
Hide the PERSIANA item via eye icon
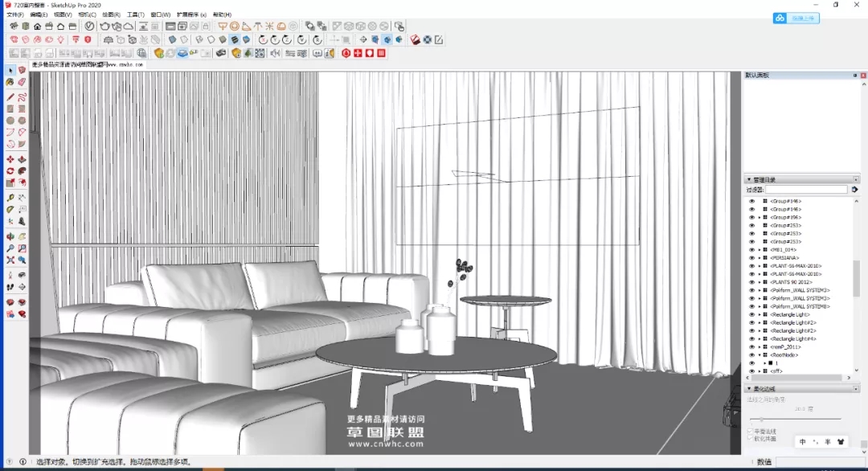point(751,257)
